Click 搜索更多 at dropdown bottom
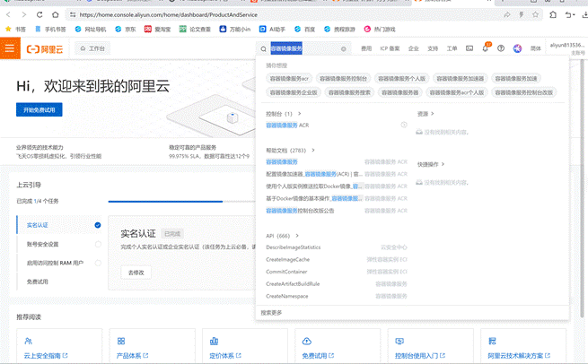This screenshot has height=364, width=588. click(271, 313)
